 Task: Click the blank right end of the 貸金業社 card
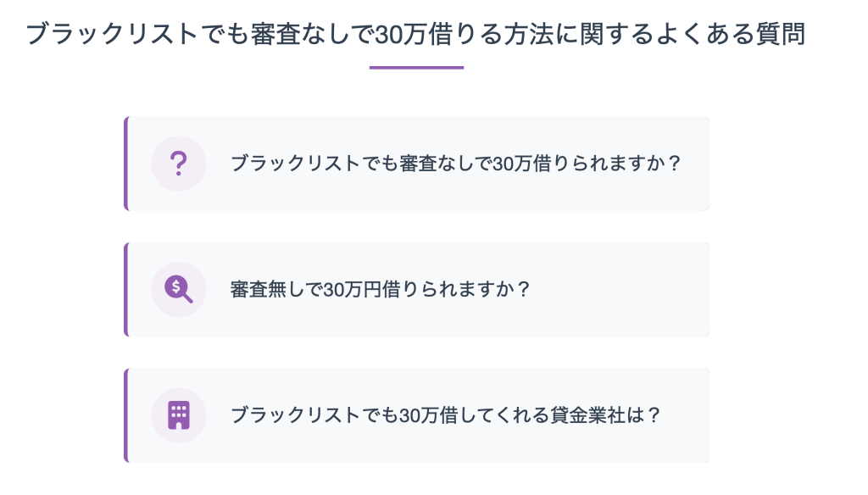point(685,415)
